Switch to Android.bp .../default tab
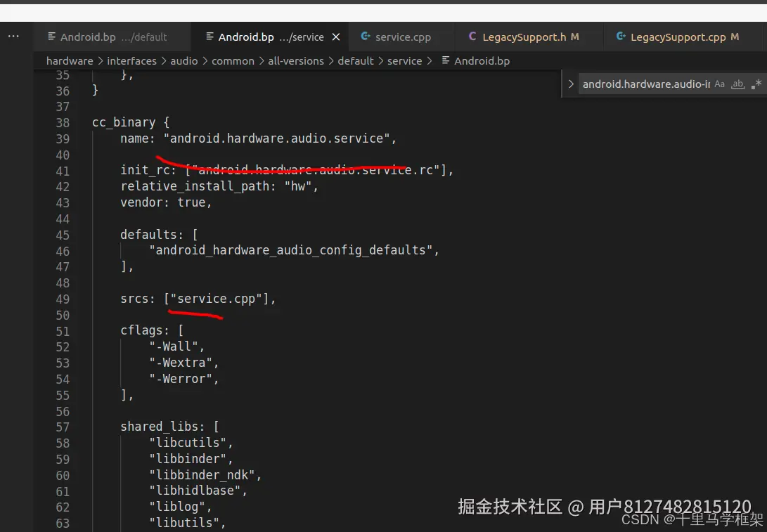This screenshot has height=532, width=767. [x=112, y=37]
